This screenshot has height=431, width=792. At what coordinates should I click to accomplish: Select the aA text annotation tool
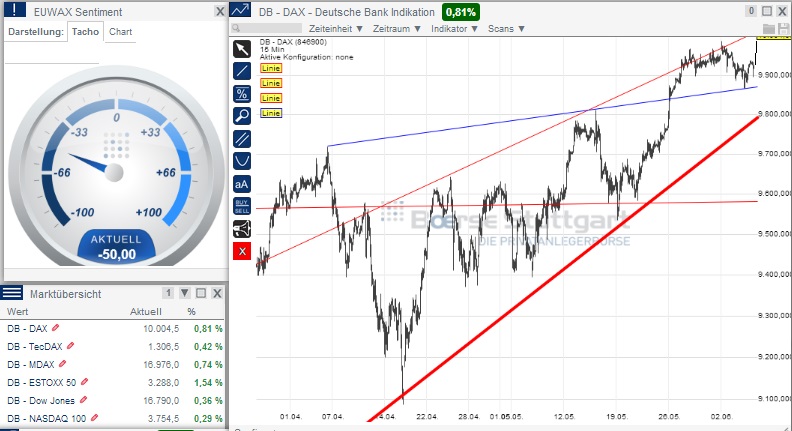tap(242, 184)
